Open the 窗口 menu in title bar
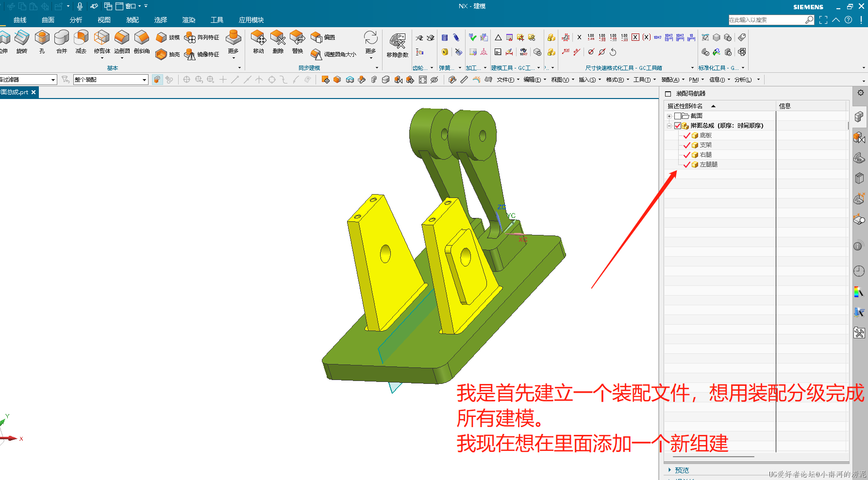 coord(128,6)
